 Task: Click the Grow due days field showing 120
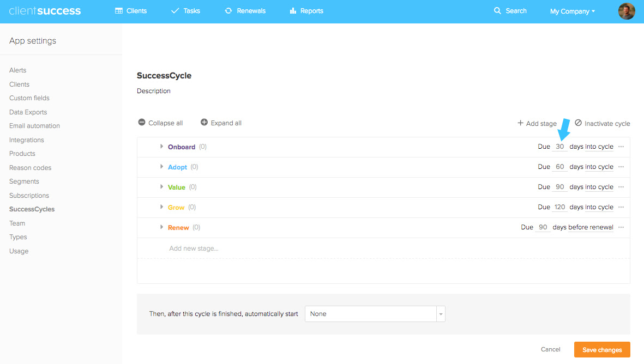point(559,207)
